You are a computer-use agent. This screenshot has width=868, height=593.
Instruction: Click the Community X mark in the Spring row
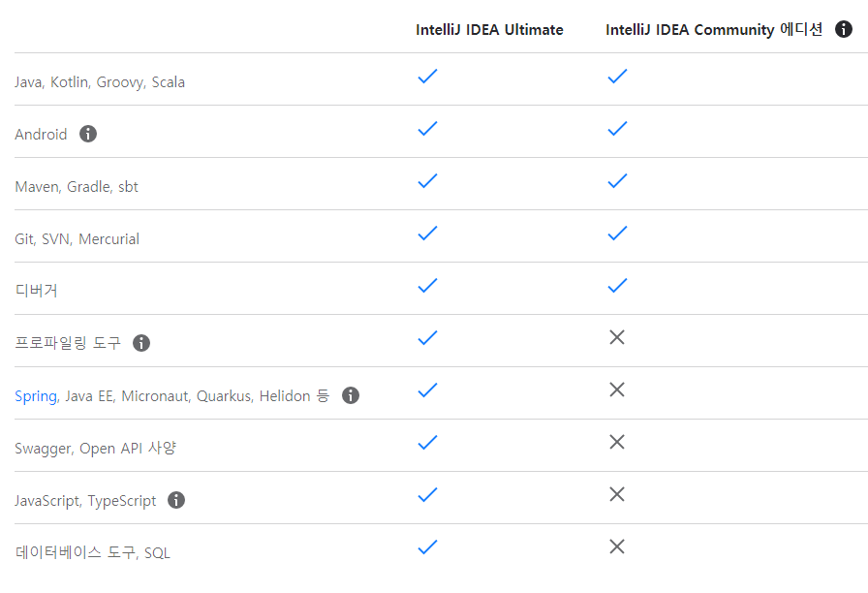[617, 390]
